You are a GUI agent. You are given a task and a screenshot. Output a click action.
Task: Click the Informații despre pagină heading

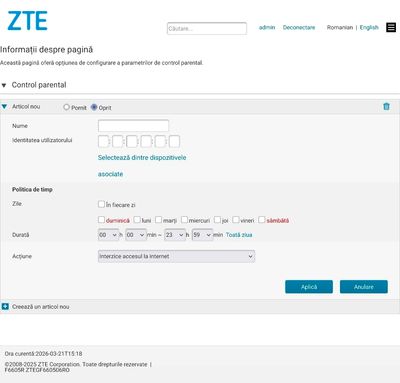tap(46, 50)
